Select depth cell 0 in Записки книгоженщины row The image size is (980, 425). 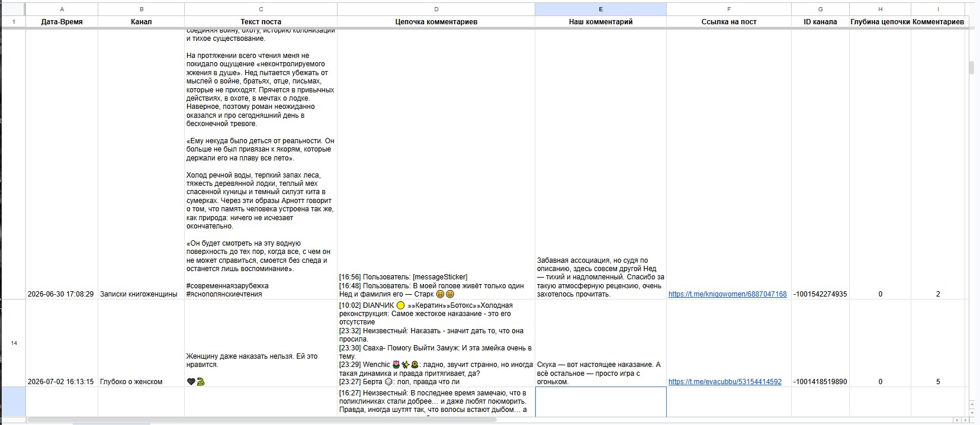881,165
